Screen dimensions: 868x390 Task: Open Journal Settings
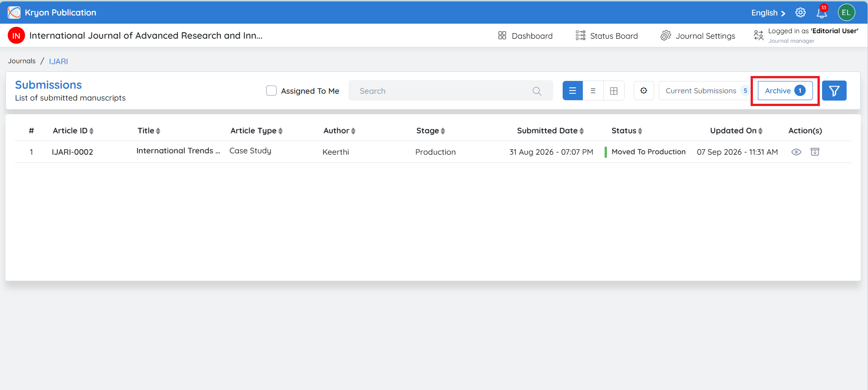click(x=698, y=35)
